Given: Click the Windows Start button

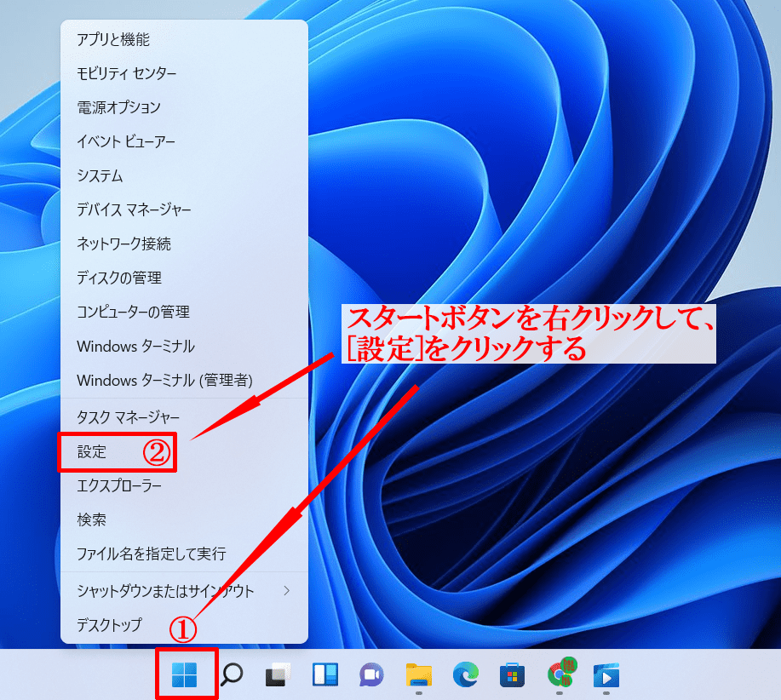Looking at the screenshot, I should point(185,675).
